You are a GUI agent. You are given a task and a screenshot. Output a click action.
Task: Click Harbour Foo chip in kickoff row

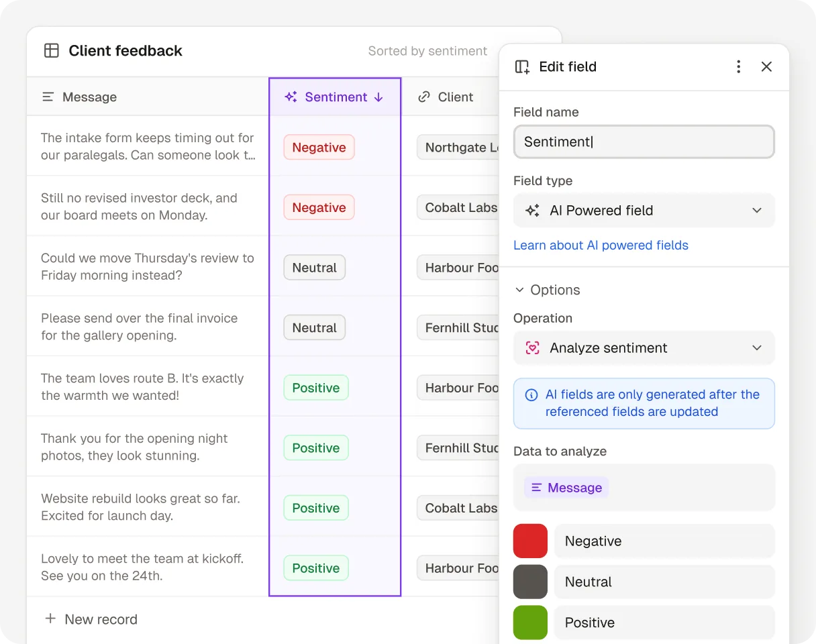coord(458,568)
